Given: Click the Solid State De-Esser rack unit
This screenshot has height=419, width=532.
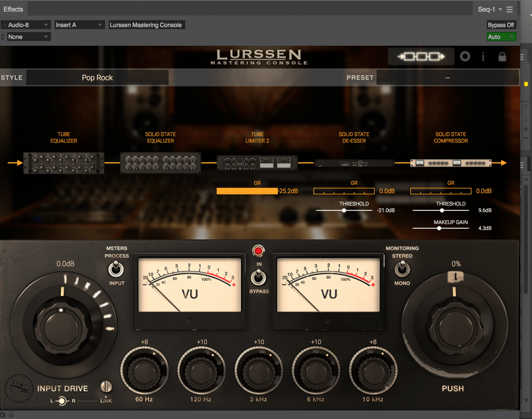Looking at the screenshot, I should point(354,162).
